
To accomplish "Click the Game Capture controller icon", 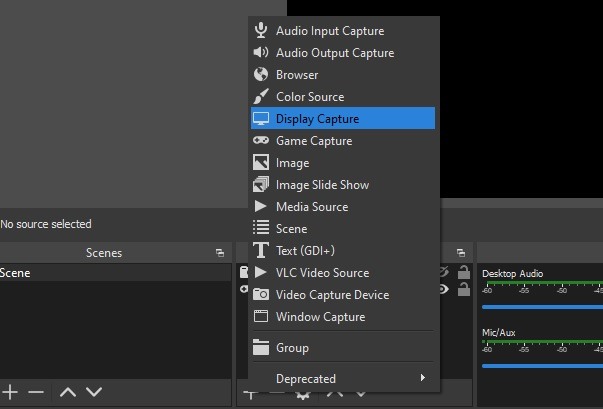I will [261, 141].
